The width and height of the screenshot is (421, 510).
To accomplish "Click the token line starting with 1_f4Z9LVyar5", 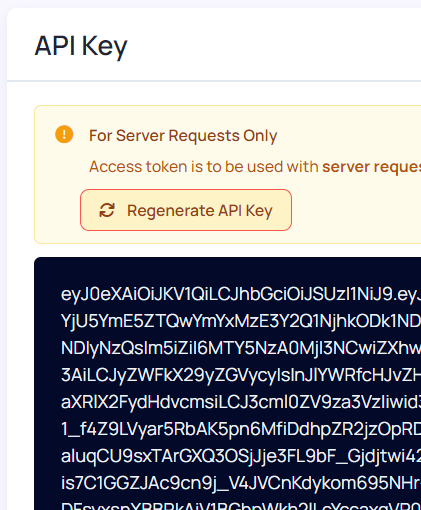I will (x=241, y=429).
